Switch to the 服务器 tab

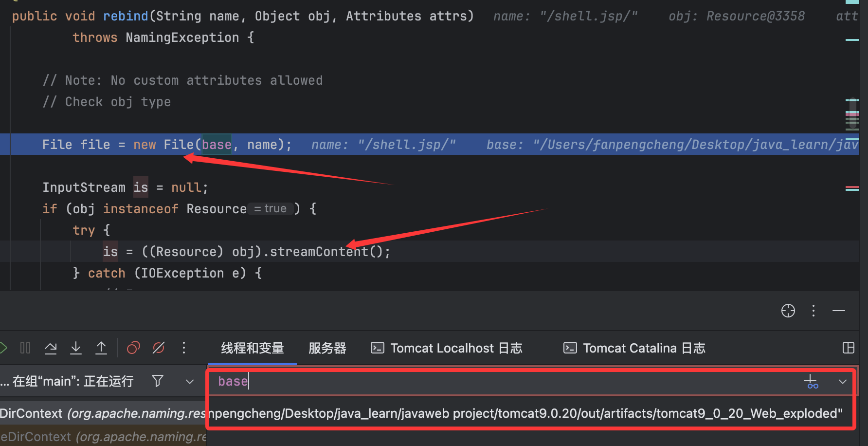(327, 348)
